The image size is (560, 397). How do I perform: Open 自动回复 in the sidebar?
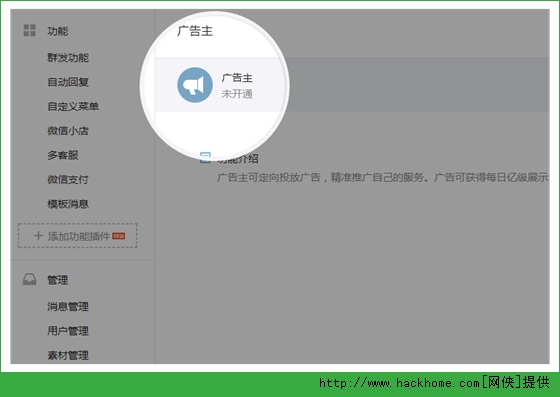pos(68,82)
